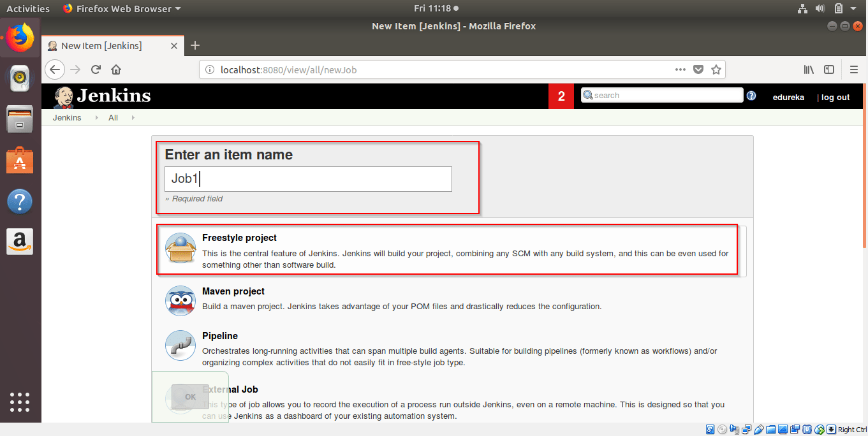Click the reload page icon in Firefox

[95, 69]
